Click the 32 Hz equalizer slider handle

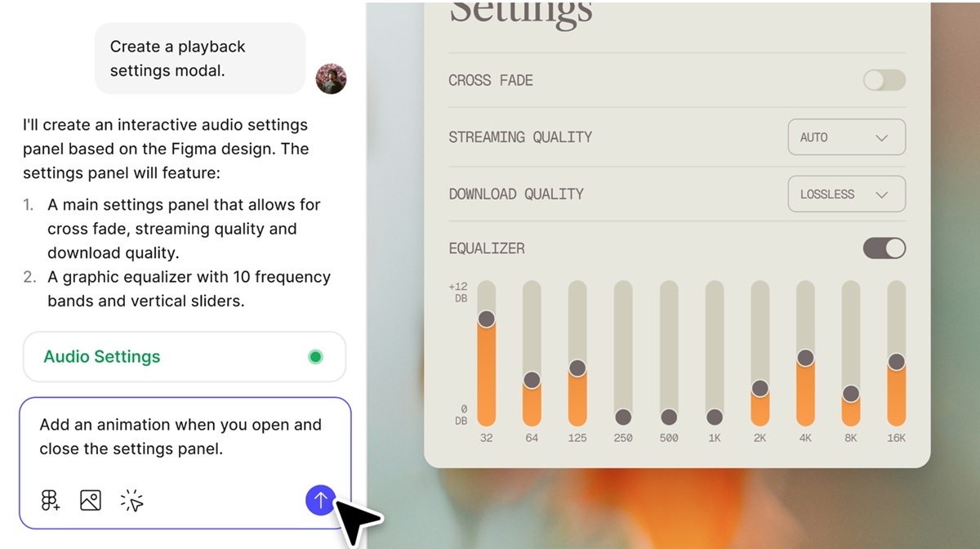(x=486, y=318)
